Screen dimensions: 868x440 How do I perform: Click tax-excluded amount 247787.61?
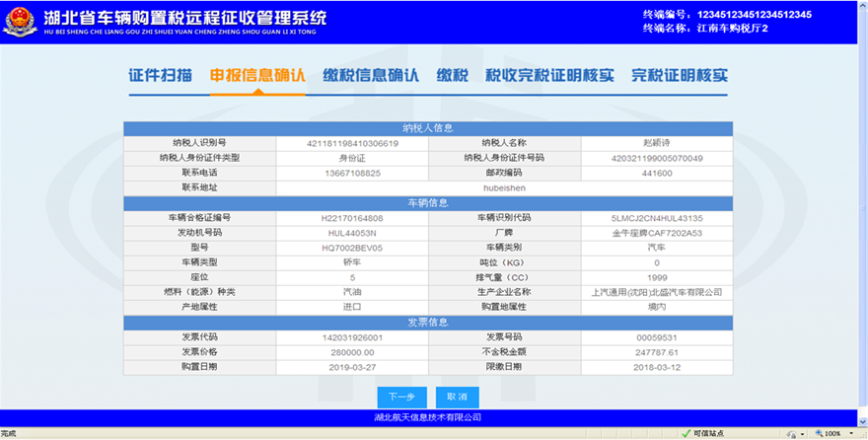pyautogui.click(x=657, y=352)
